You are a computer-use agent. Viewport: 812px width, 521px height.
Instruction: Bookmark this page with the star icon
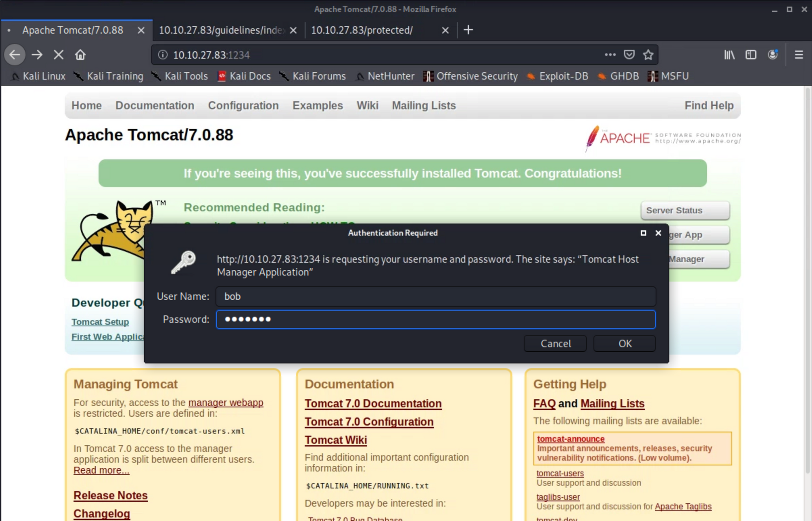(x=648, y=55)
